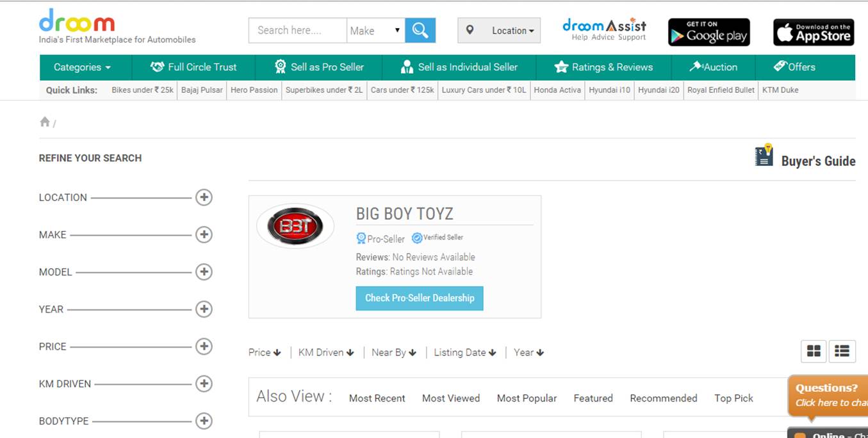Viewport: 868px width, 438px height.
Task: Click the Buyer's Guide link
Action: click(x=818, y=161)
